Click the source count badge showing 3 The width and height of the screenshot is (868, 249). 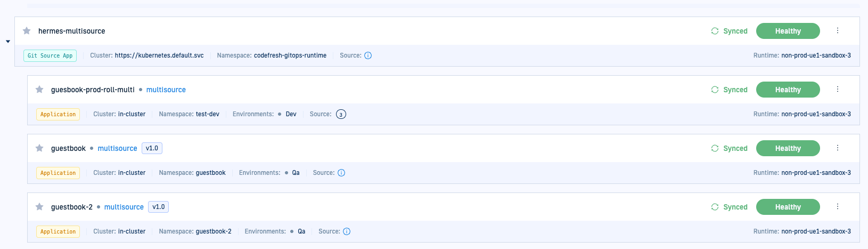(x=341, y=114)
